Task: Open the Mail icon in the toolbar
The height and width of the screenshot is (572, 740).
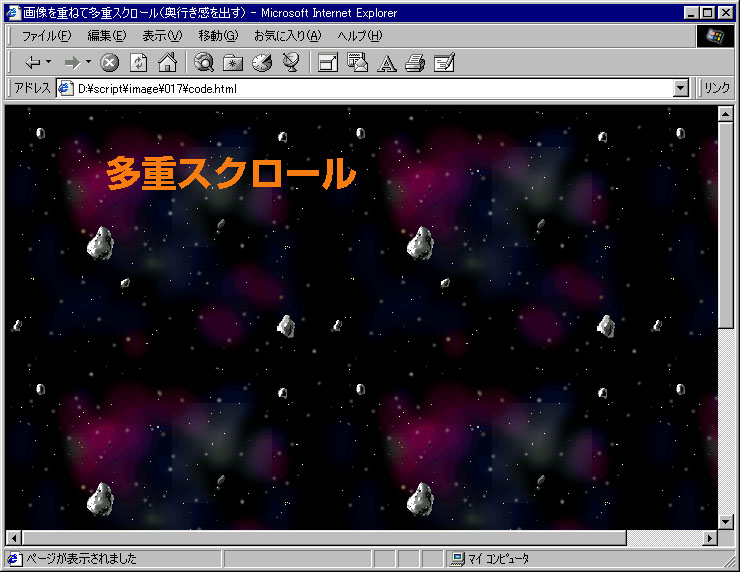Action: pos(357,62)
